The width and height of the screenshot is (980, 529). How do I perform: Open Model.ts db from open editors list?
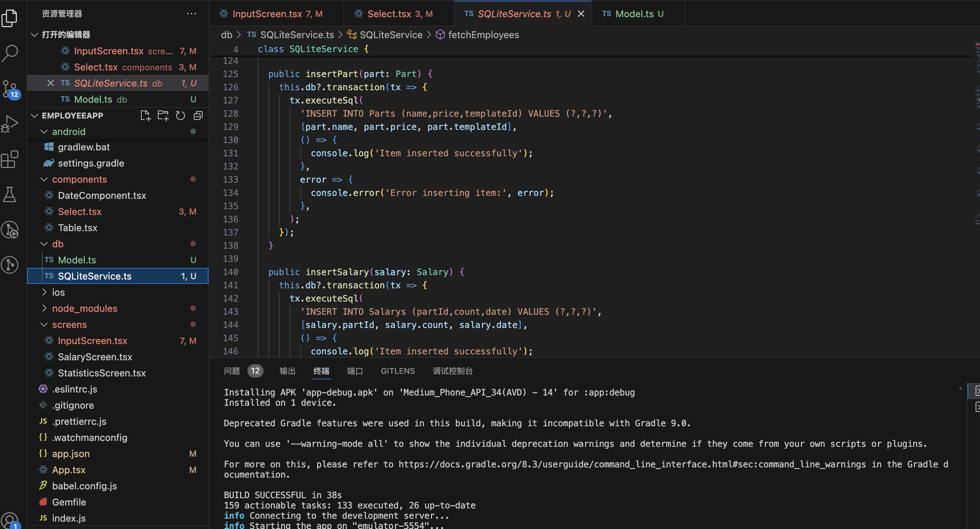pyautogui.click(x=118, y=99)
